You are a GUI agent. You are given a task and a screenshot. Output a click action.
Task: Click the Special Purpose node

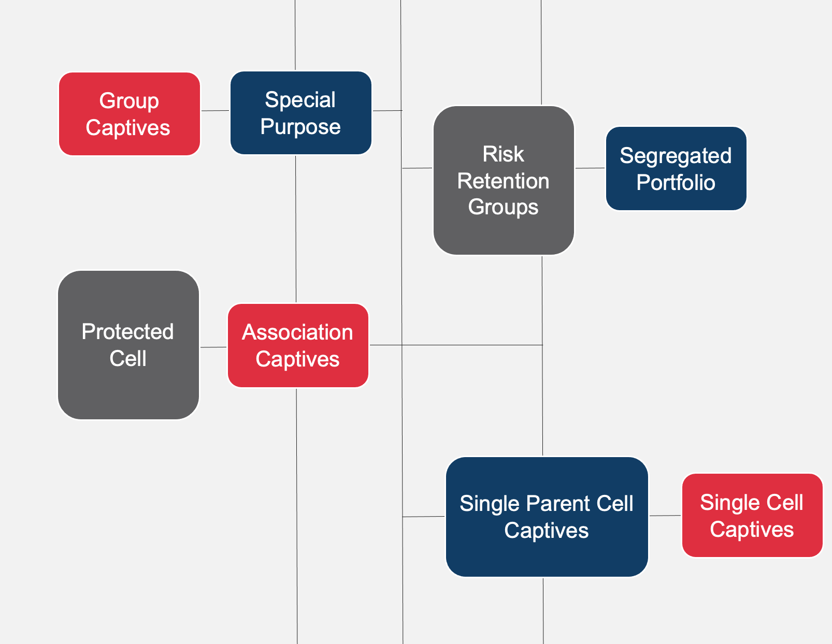pyautogui.click(x=300, y=113)
